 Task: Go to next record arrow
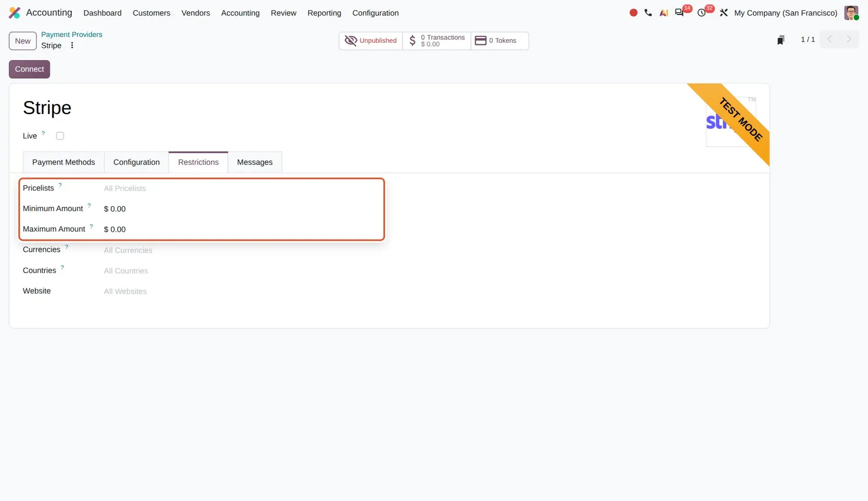pos(849,39)
